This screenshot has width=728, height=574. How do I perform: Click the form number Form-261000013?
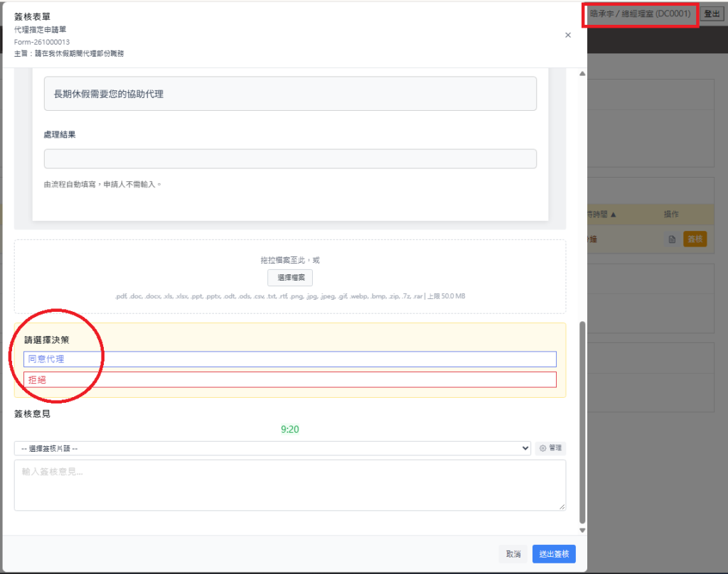[42, 42]
